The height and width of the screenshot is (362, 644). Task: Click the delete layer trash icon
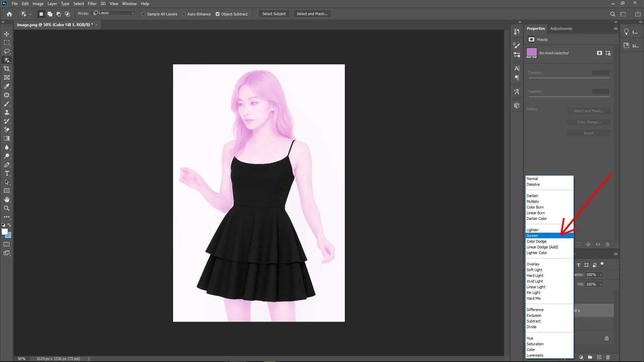(608, 357)
